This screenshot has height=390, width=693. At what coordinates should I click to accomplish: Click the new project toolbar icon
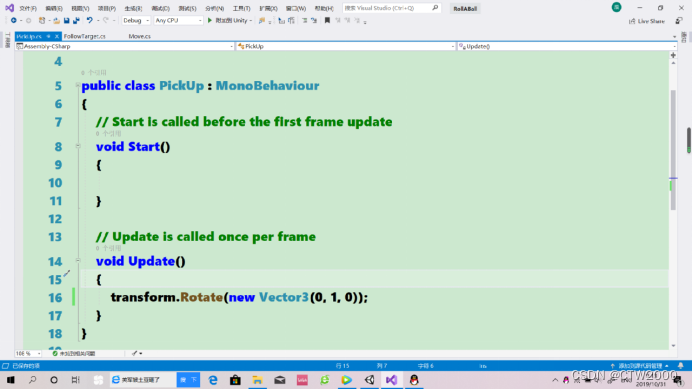(42, 20)
